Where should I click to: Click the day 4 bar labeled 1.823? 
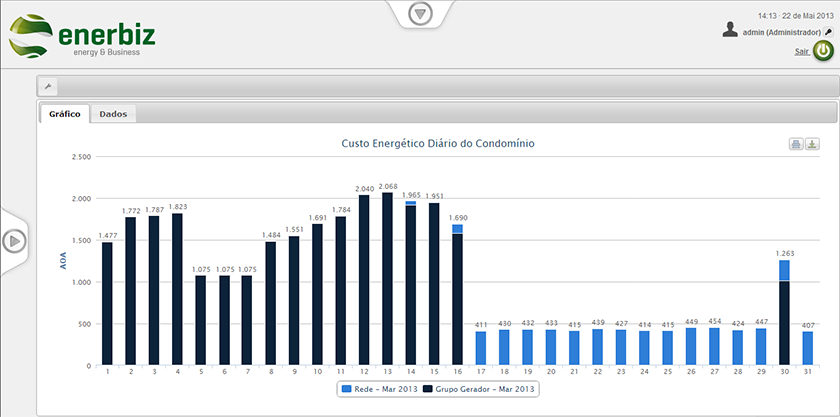coord(177,289)
